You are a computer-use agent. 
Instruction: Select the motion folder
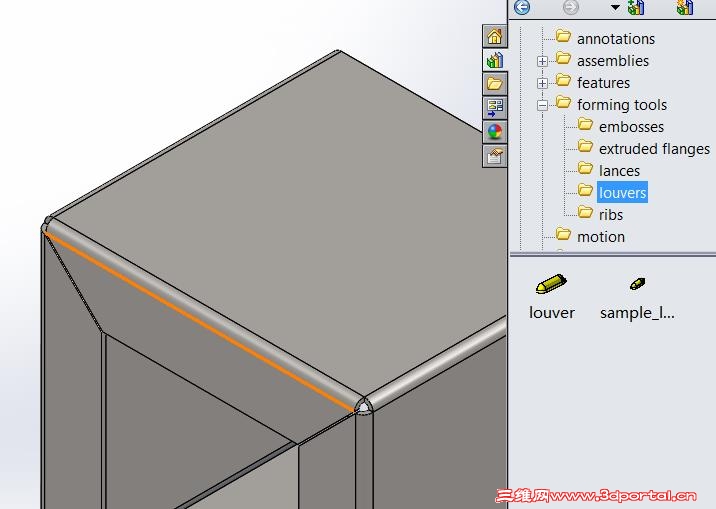click(x=601, y=237)
